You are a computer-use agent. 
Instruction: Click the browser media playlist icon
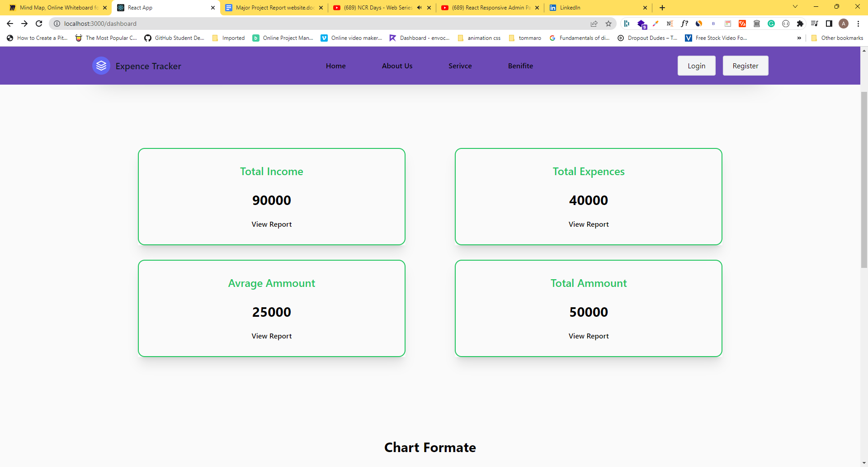pyautogui.click(x=814, y=24)
